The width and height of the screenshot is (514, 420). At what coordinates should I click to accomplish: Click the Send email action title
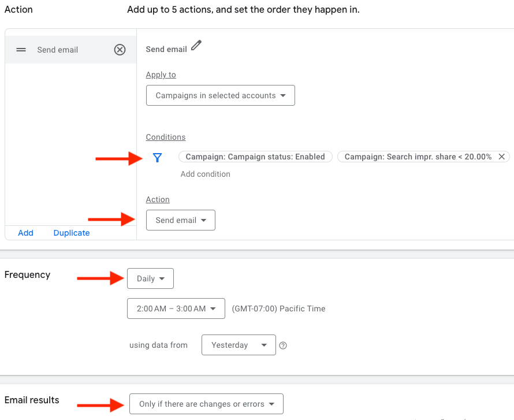coord(166,49)
